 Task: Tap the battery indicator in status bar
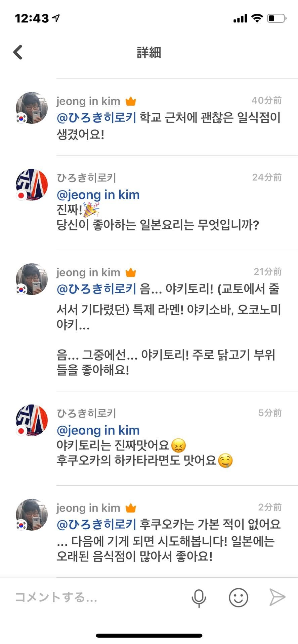tap(276, 18)
